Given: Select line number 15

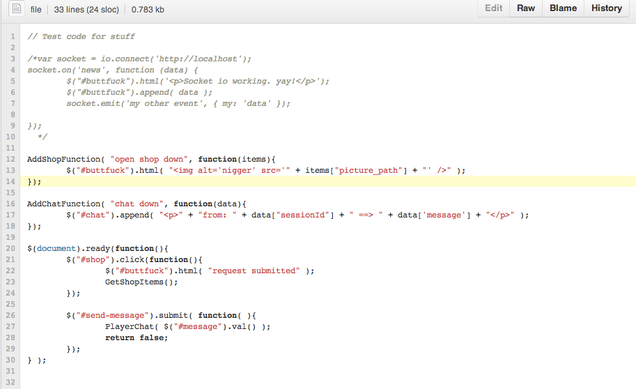Looking at the screenshot, I should 11,193.
